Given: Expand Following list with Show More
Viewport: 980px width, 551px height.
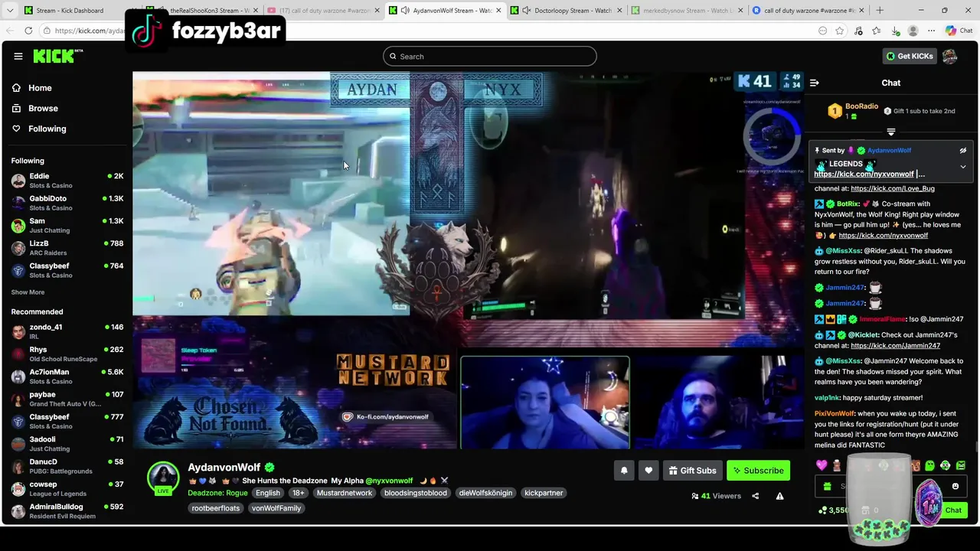Looking at the screenshot, I should (28, 292).
